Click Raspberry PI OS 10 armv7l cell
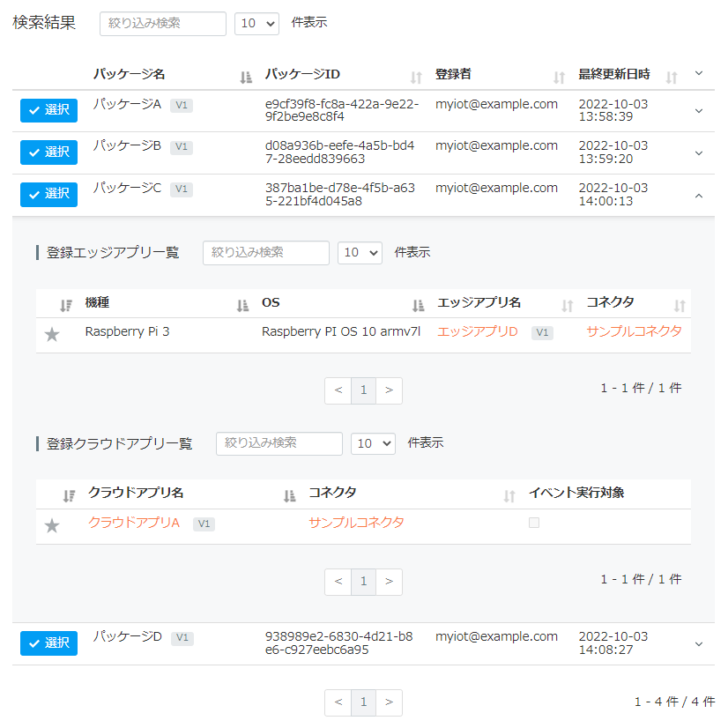Image resolution: width=728 pixels, height=728 pixels. tap(341, 331)
